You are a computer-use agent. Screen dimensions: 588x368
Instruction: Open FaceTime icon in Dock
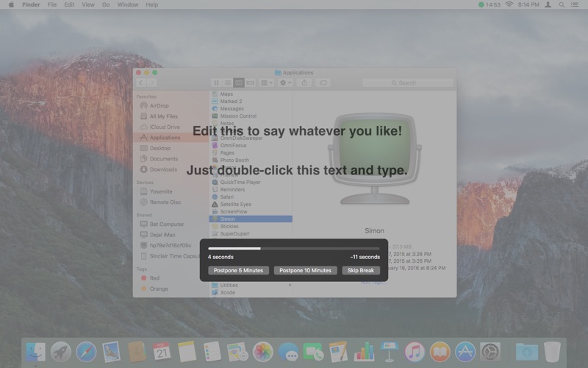(x=314, y=352)
